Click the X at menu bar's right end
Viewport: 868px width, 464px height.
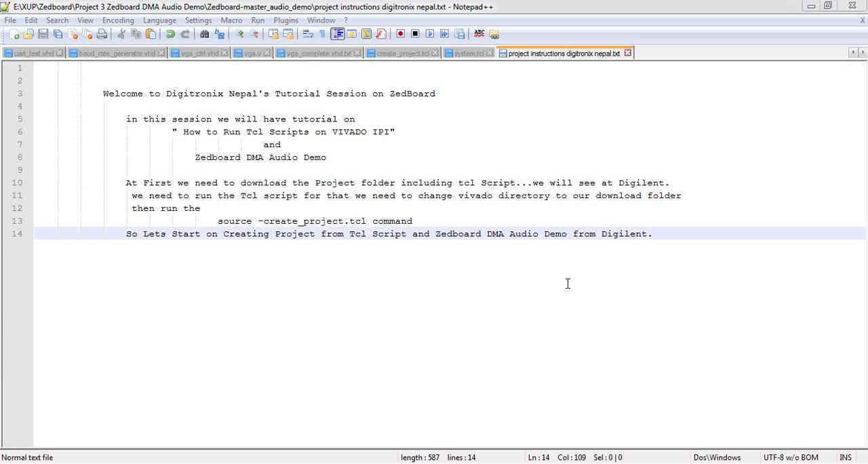[862, 20]
